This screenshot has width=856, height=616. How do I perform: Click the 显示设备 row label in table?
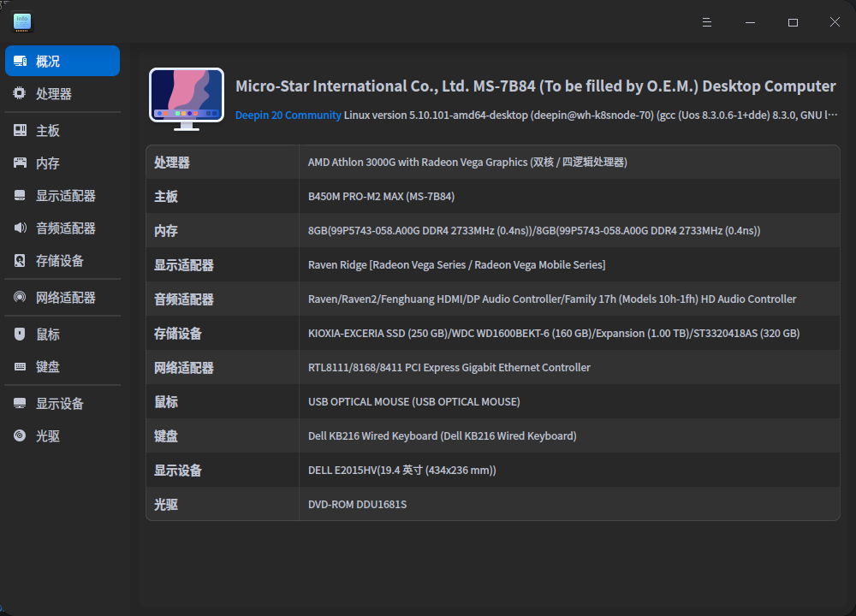click(x=177, y=471)
